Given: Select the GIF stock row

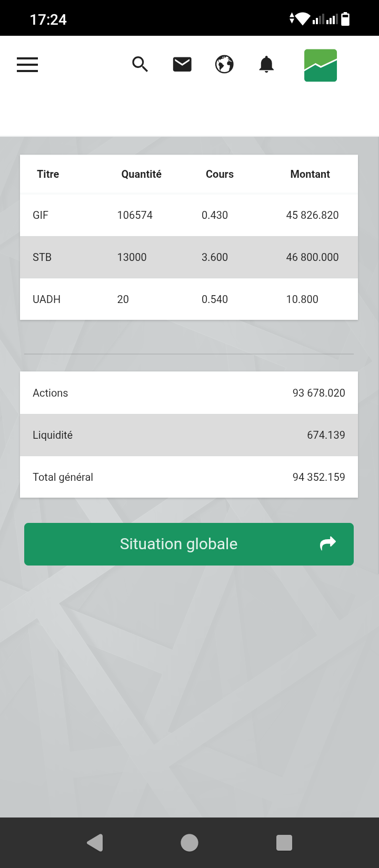Looking at the screenshot, I should 188,215.
